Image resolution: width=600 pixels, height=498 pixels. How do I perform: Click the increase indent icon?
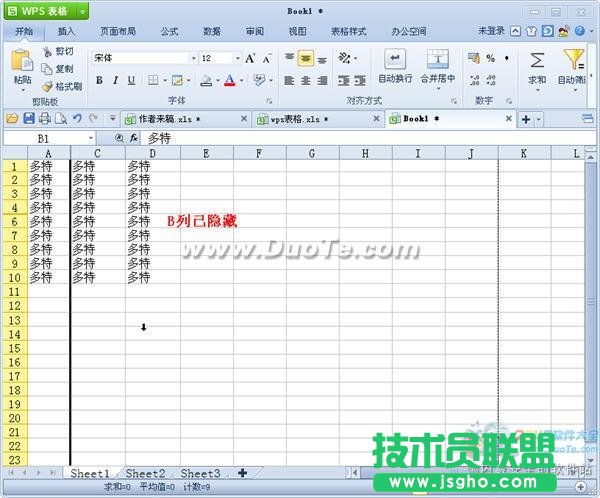(360, 80)
